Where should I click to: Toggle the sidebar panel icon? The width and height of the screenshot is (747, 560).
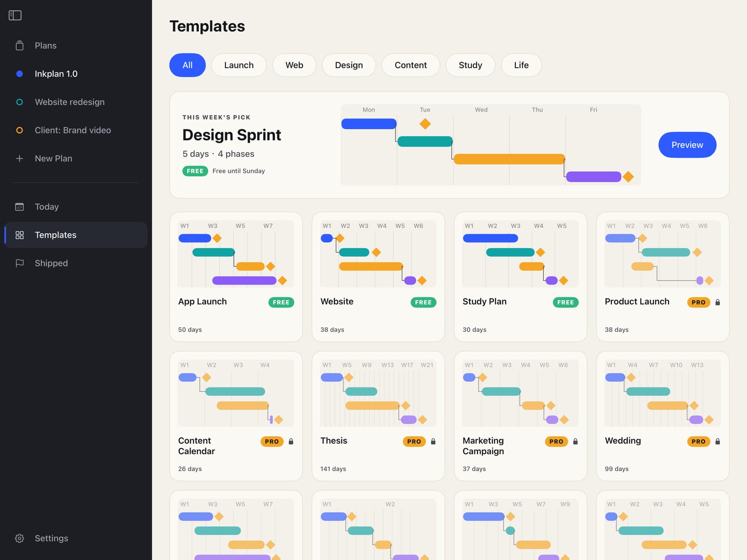tap(15, 15)
